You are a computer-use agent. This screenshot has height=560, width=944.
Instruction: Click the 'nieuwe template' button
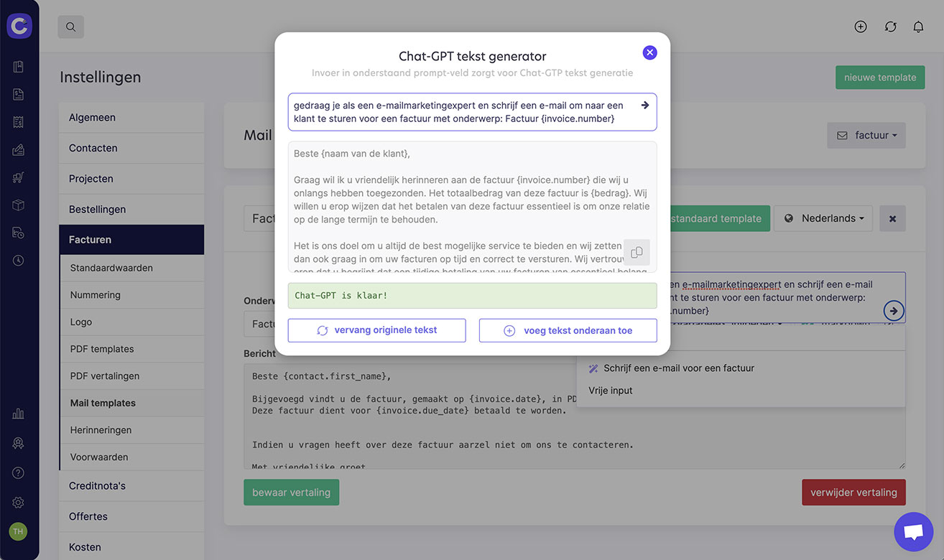pos(880,78)
